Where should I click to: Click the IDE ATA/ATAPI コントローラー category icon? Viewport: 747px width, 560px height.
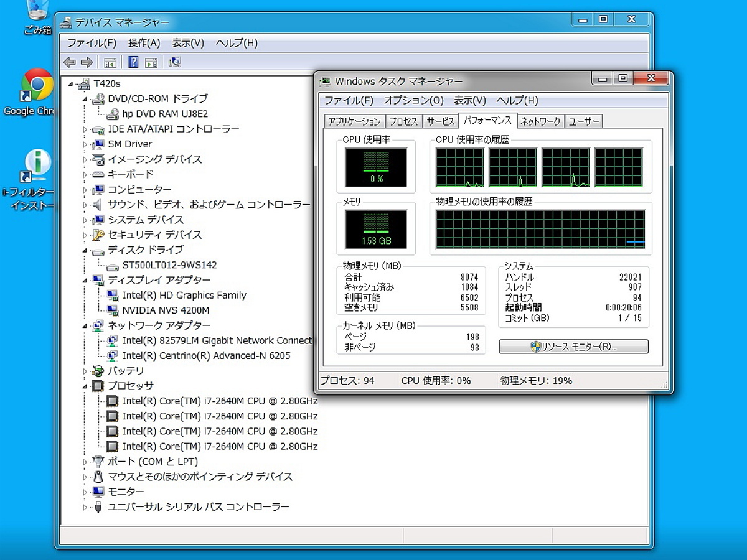tap(98, 129)
